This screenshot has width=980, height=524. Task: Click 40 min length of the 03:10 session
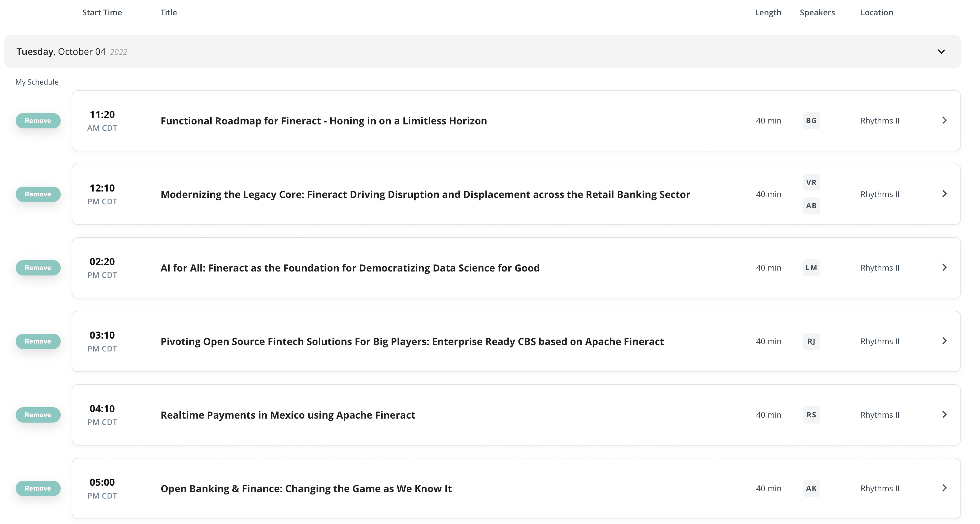pos(769,341)
